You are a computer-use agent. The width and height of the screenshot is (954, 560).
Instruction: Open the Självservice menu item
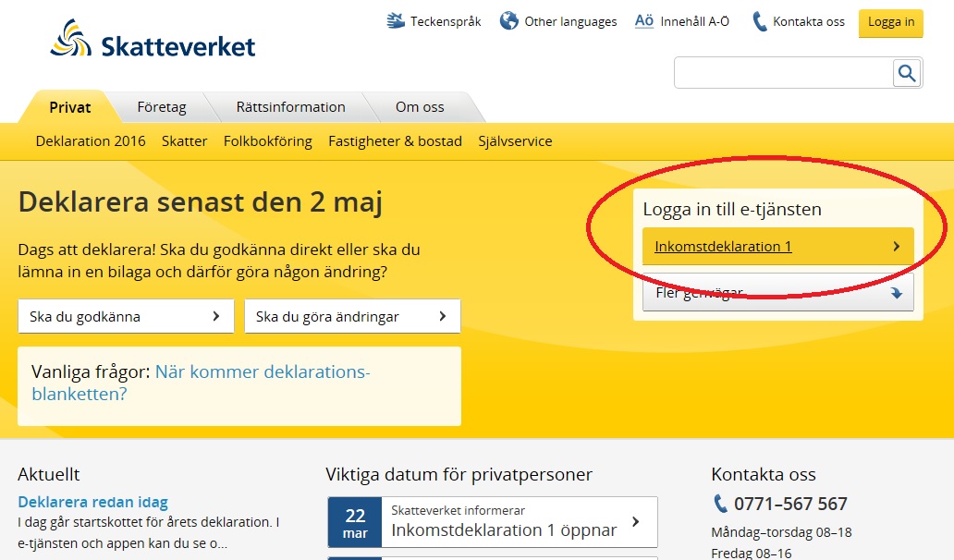(x=515, y=141)
